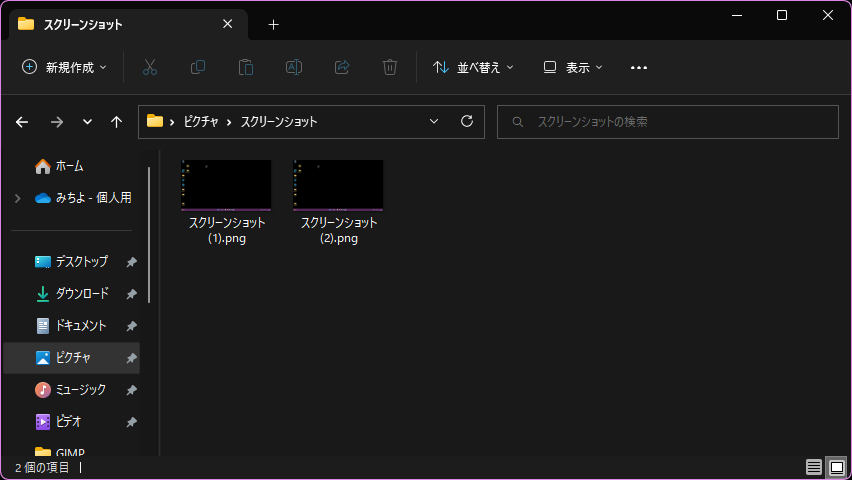Close the スクリーンショット tab
This screenshot has width=852, height=480.
click(228, 24)
